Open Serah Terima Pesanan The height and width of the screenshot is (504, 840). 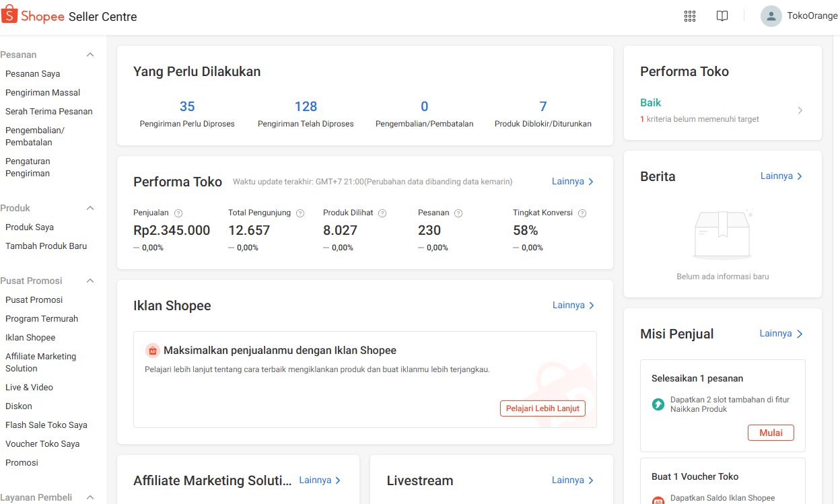49,112
